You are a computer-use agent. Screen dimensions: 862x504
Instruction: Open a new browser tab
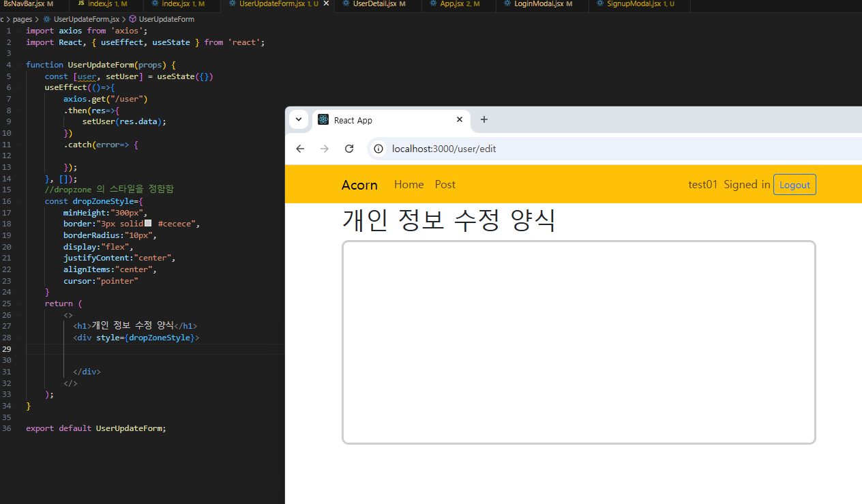point(484,119)
